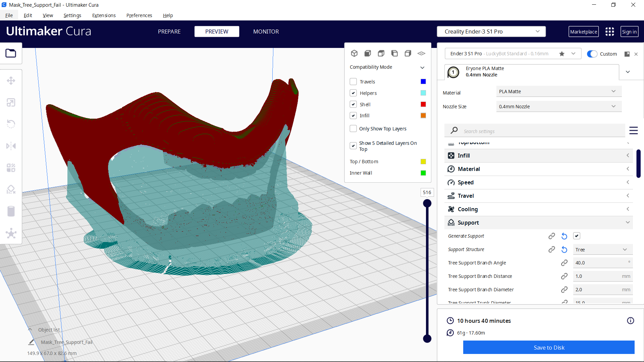Image resolution: width=644 pixels, height=362 pixels.
Task: Reset Support Structure to default
Action: point(564,250)
